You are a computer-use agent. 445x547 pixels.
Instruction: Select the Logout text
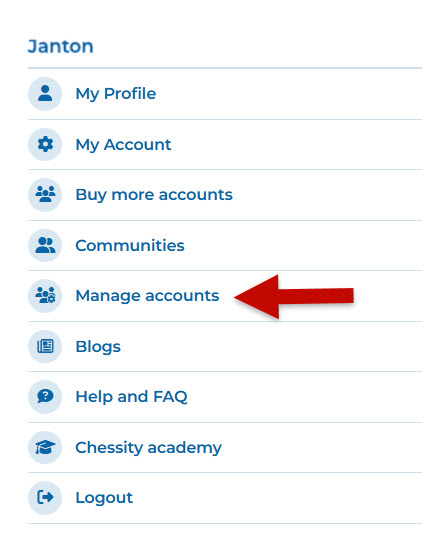click(104, 498)
